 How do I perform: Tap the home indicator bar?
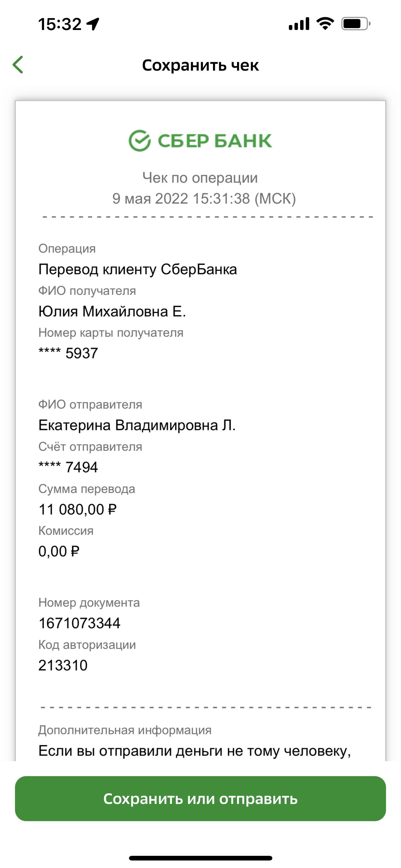[x=200, y=858]
